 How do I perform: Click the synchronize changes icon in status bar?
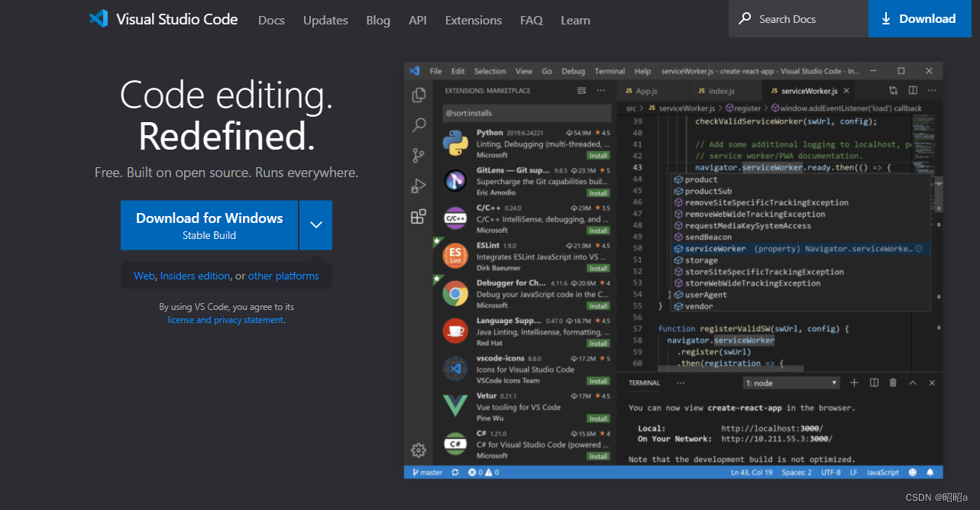[x=455, y=473]
